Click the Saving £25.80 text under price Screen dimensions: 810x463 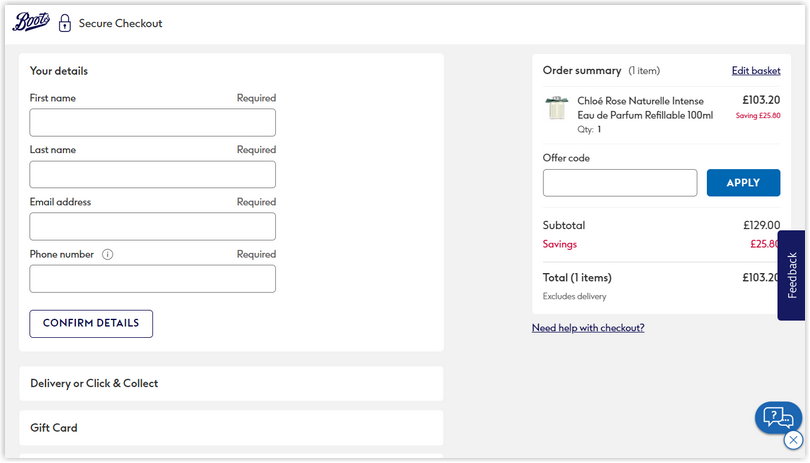tap(758, 115)
